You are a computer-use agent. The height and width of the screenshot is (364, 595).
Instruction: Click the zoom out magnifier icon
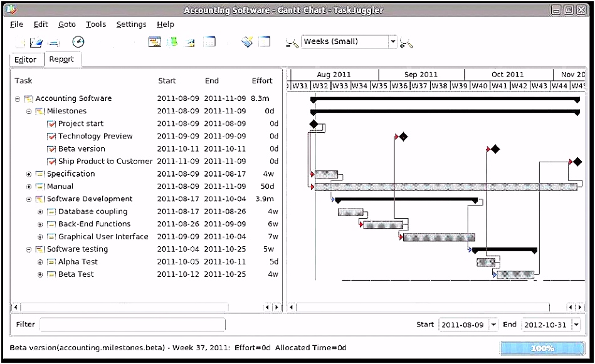292,43
